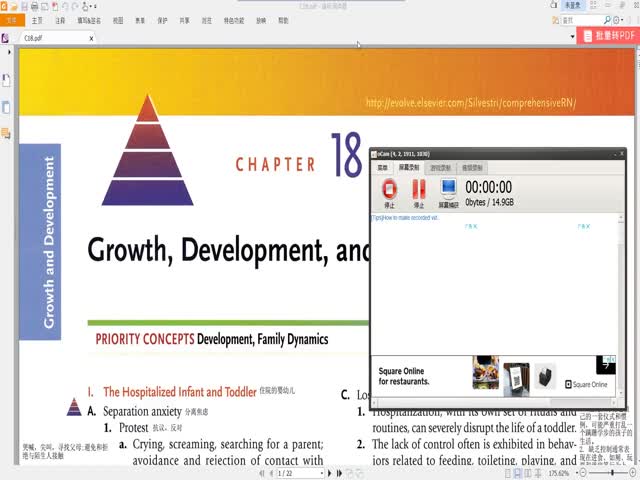640x480 pixels.
Task: Click the search input field in top right
Action: (x=582, y=20)
